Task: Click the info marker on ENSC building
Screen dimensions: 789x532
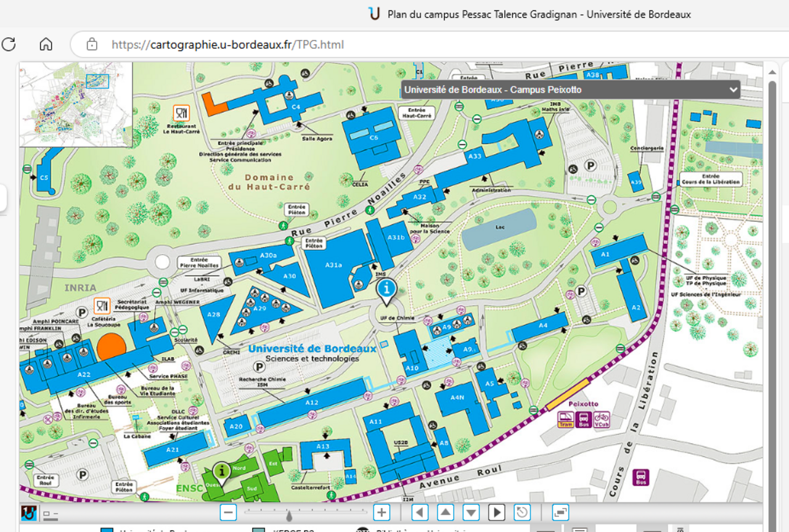Action: point(221,472)
